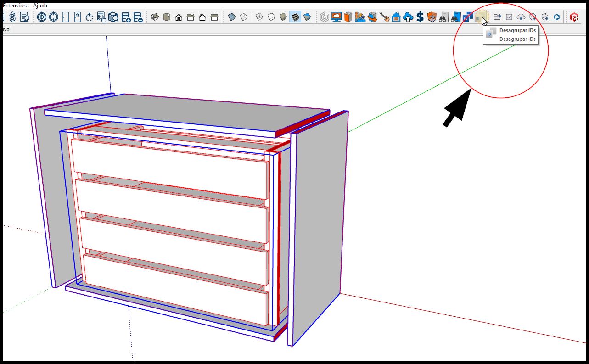
Task: Click the large blue dollar sign icon
Action: 420,17
